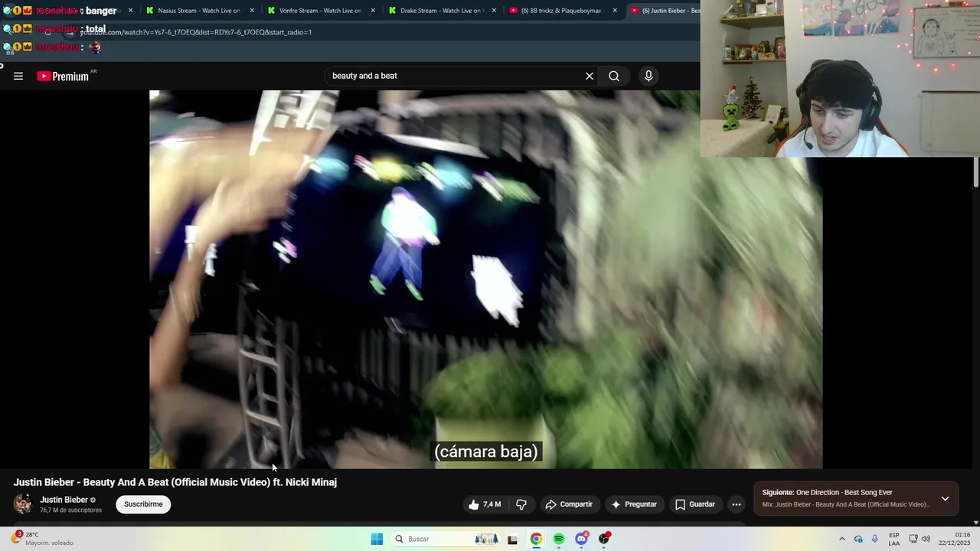Open the Justin Bieber channel name link
This screenshot has width=980, height=551.
64,500
